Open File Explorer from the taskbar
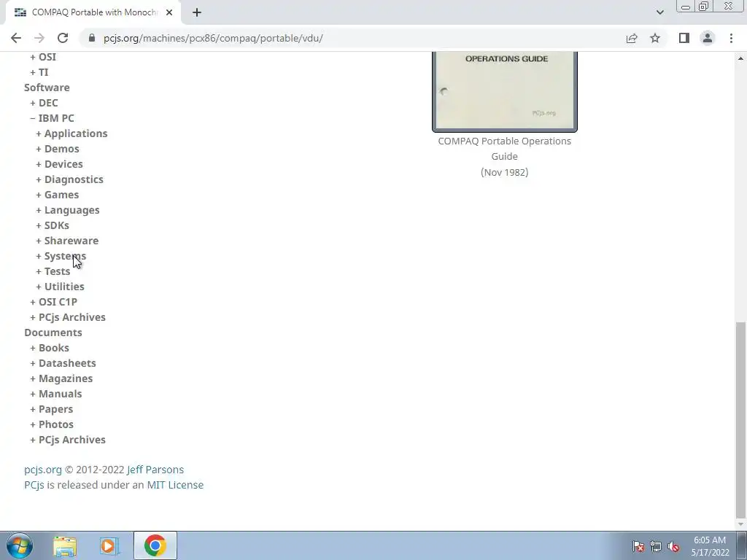Viewport: 747px width, 560px height. 65,545
